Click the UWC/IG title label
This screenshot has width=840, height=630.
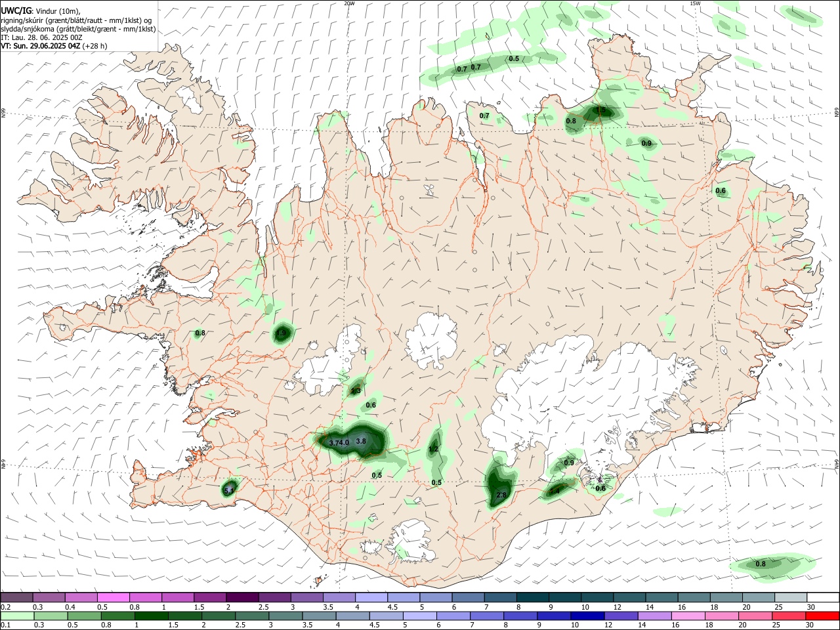[x=16, y=10]
